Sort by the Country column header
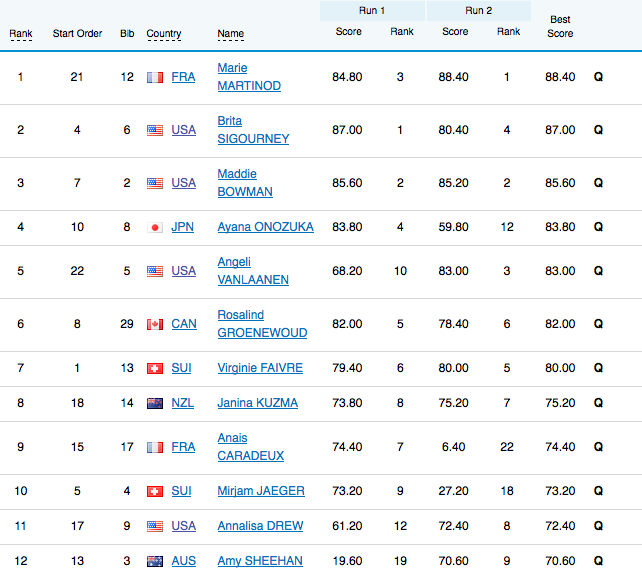 point(164,34)
